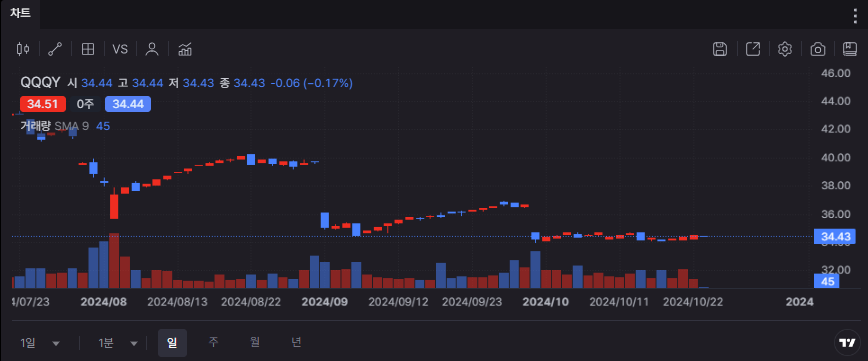868x361 pixels.
Task: Open chart settings gear icon
Action: pos(785,49)
